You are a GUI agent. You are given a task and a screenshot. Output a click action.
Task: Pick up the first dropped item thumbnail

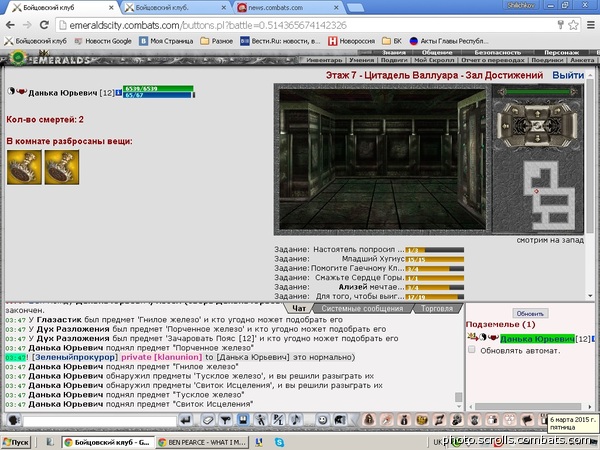tap(24, 167)
